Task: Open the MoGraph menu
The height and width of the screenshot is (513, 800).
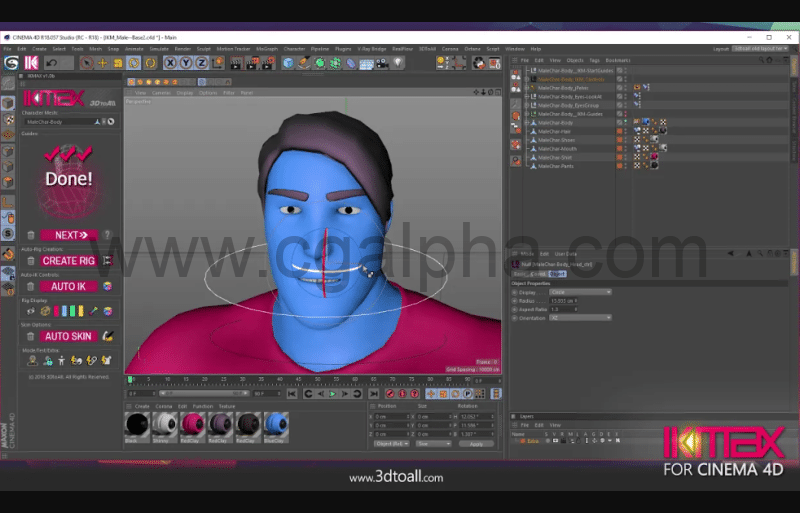Action: coord(267,49)
